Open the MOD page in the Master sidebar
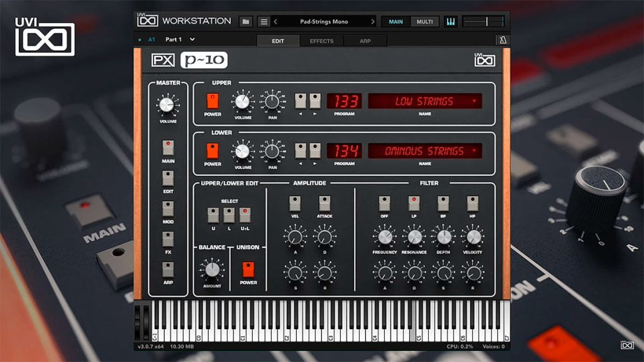This screenshot has height=362, width=644. [x=168, y=209]
